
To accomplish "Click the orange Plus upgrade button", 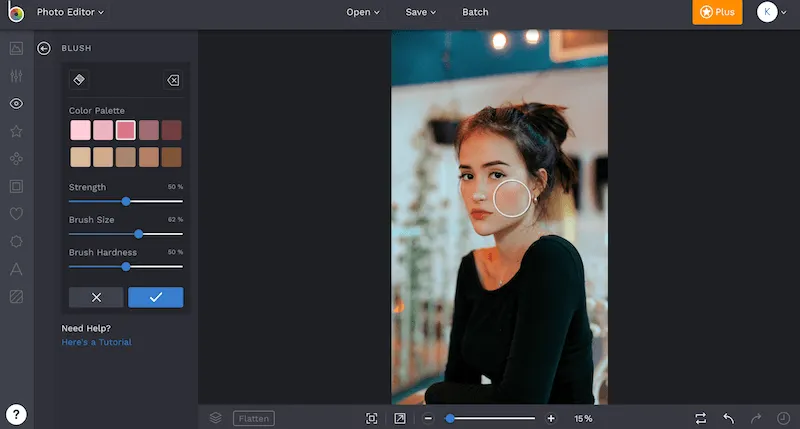I will [717, 12].
